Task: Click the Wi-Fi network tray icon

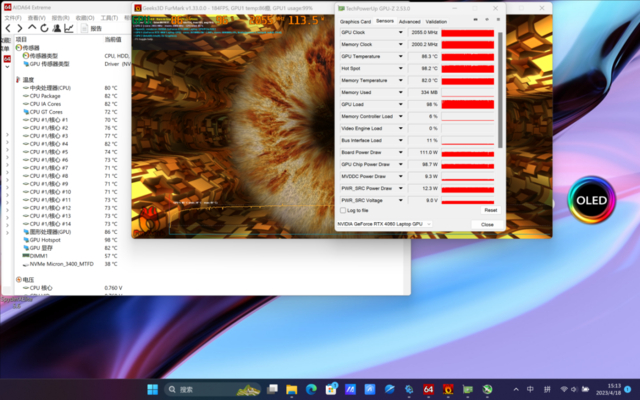Action: (x=564, y=389)
